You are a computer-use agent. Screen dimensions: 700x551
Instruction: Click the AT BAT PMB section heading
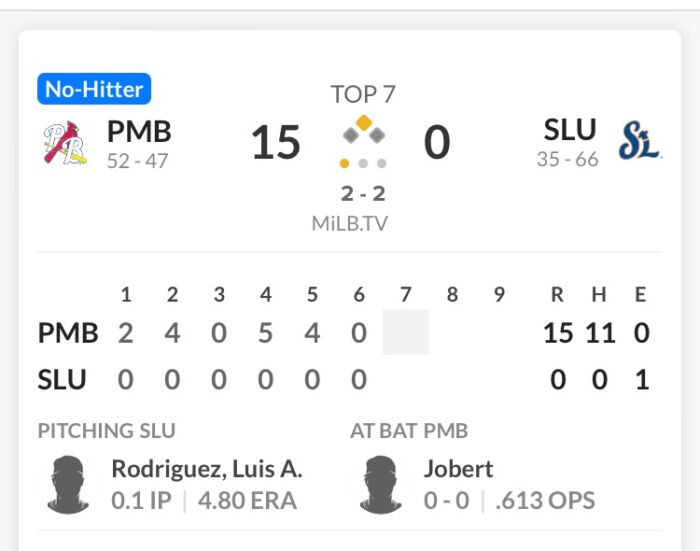coord(409,431)
